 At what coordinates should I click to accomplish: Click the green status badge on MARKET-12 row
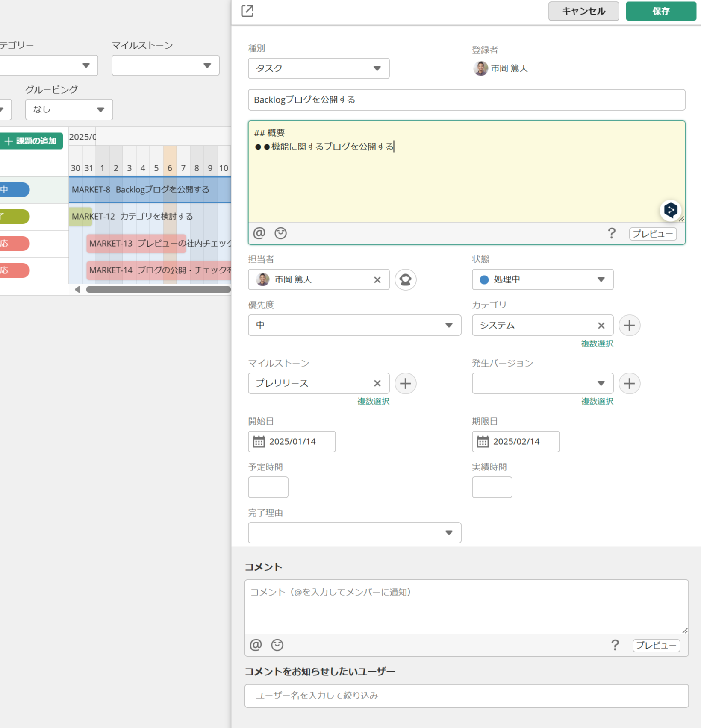(15, 217)
